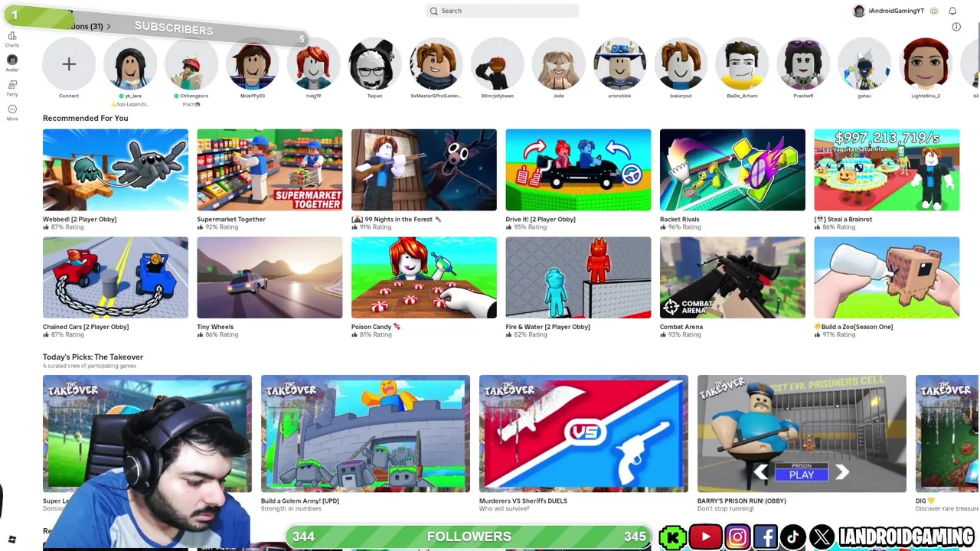This screenshot has height=551, width=980.
Task: Click Poison Candy title link
Action: [x=376, y=327]
